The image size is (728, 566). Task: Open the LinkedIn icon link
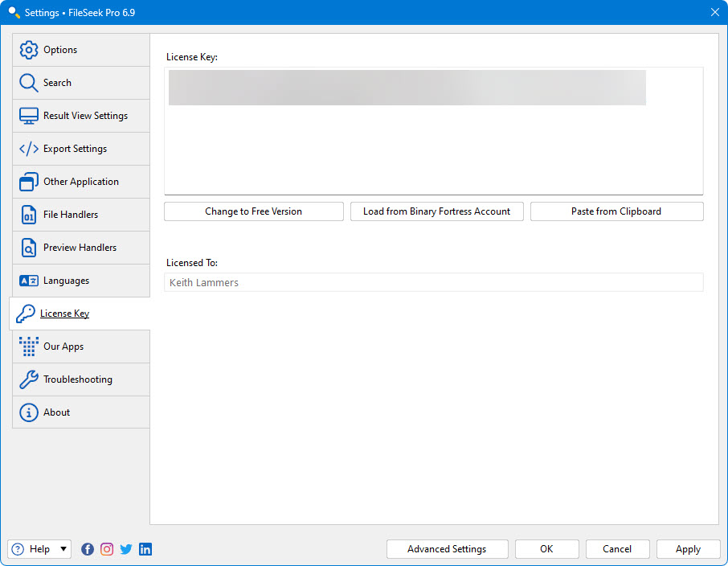pos(145,549)
